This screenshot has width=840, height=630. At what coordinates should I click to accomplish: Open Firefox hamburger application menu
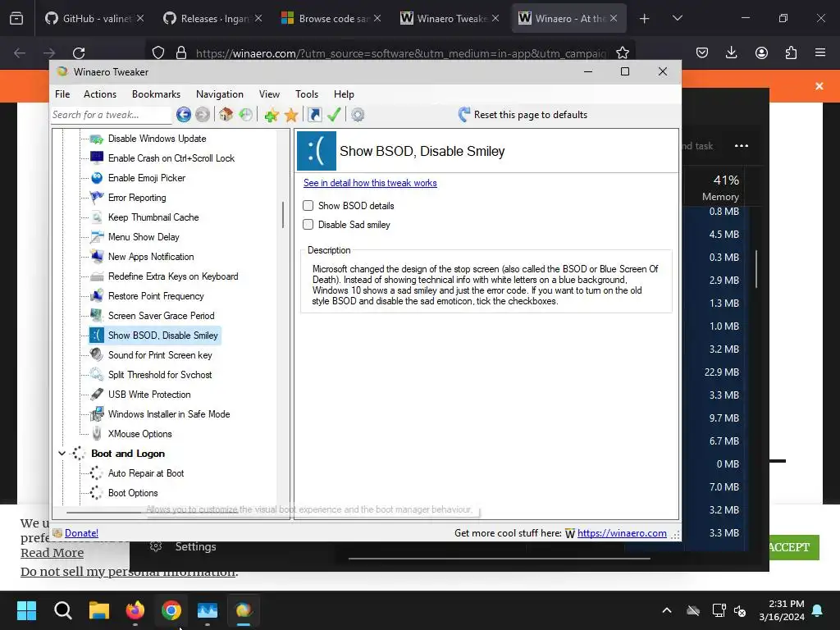(x=820, y=52)
